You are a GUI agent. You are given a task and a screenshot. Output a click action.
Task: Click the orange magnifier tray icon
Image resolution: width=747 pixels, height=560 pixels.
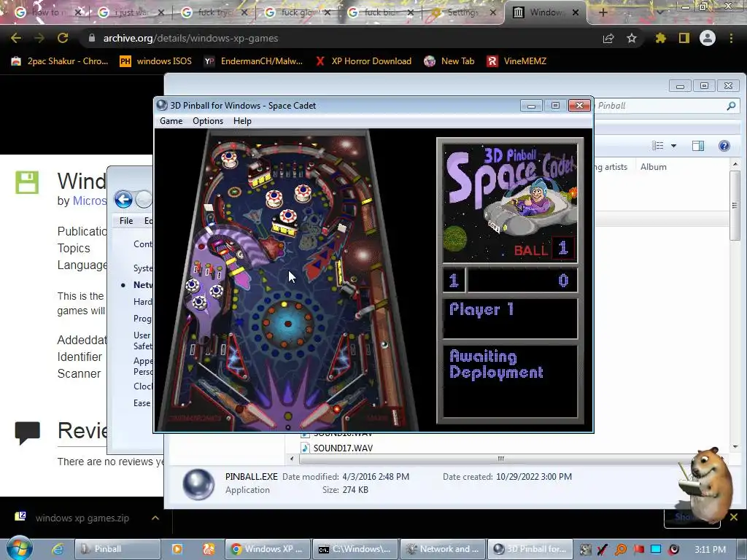tap(621, 549)
